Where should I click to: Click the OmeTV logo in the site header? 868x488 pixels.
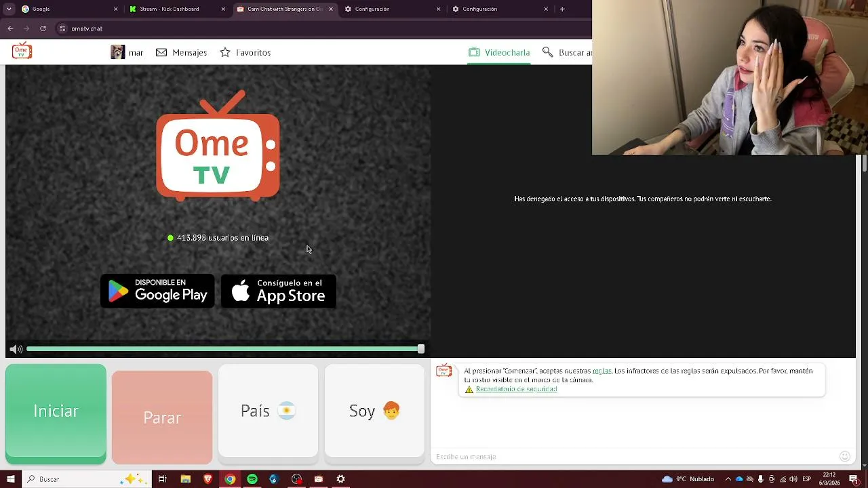22,51
